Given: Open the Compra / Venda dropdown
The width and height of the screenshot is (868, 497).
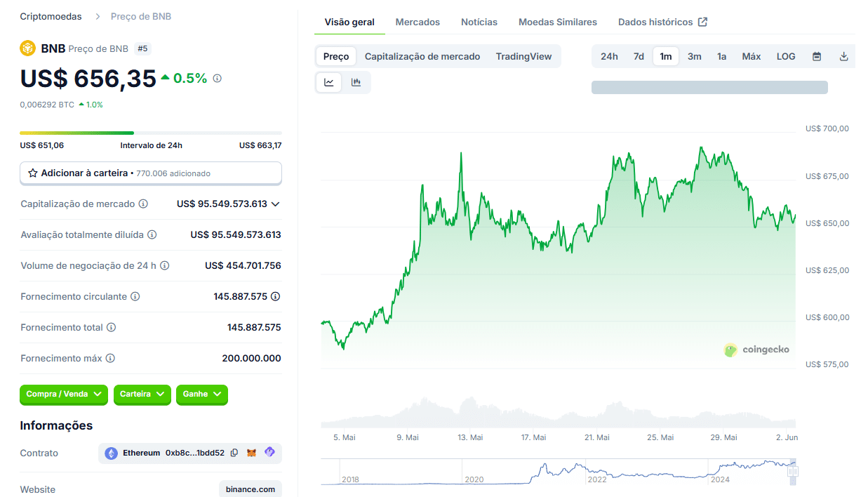Looking at the screenshot, I should click(x=64, y=395).
